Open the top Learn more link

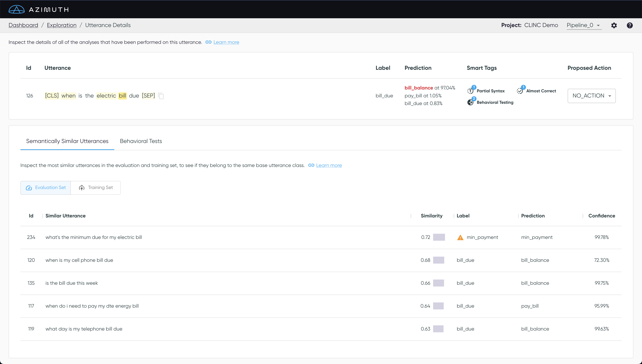click(226, 42)
